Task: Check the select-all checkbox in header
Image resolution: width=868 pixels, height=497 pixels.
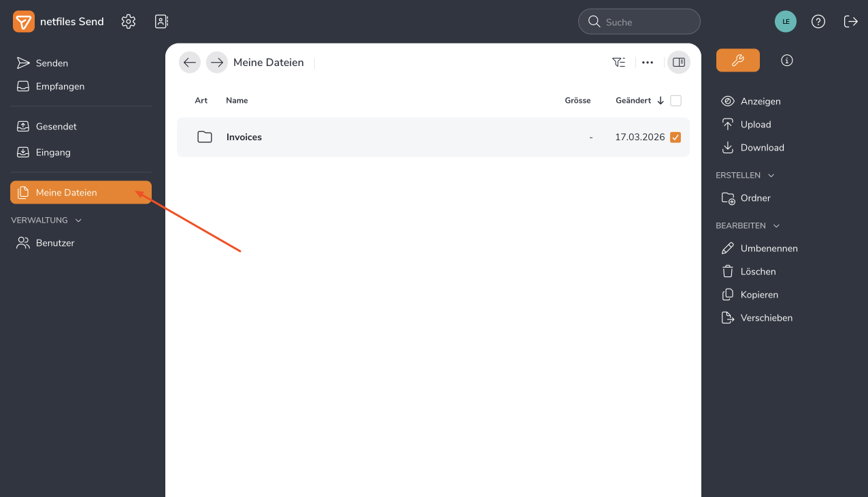Action: click(x=675, y=101)
